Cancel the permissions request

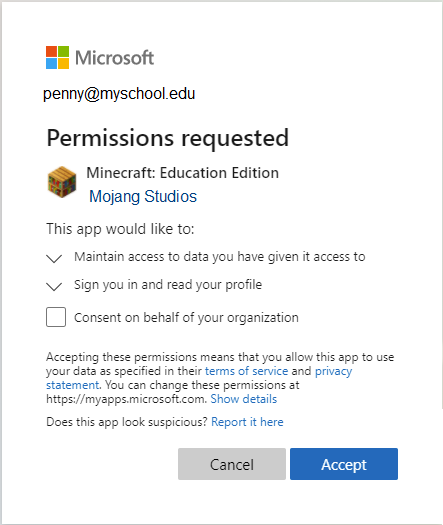coord(232,464)
